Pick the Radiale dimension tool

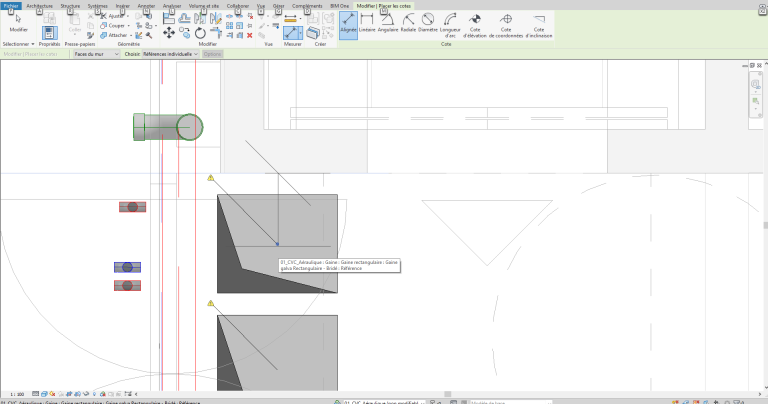pos(408,24)
